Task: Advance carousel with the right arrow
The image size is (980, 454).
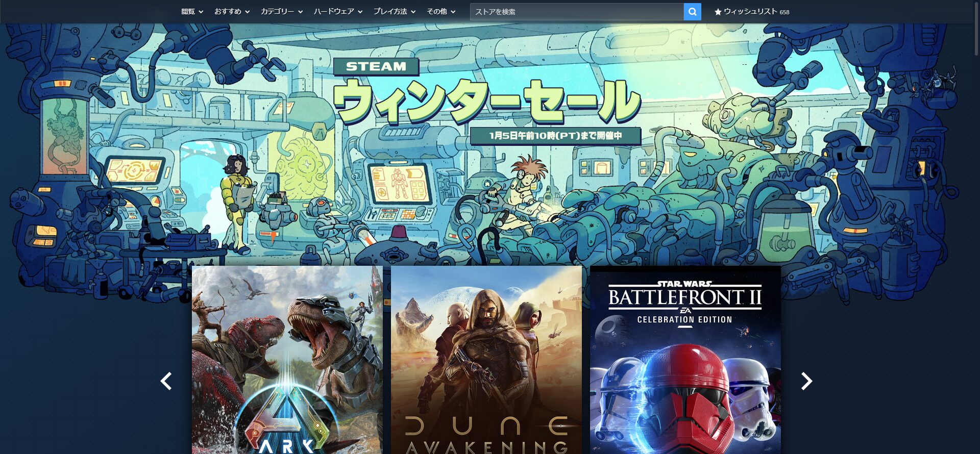Action: click(x=806, y=381)
